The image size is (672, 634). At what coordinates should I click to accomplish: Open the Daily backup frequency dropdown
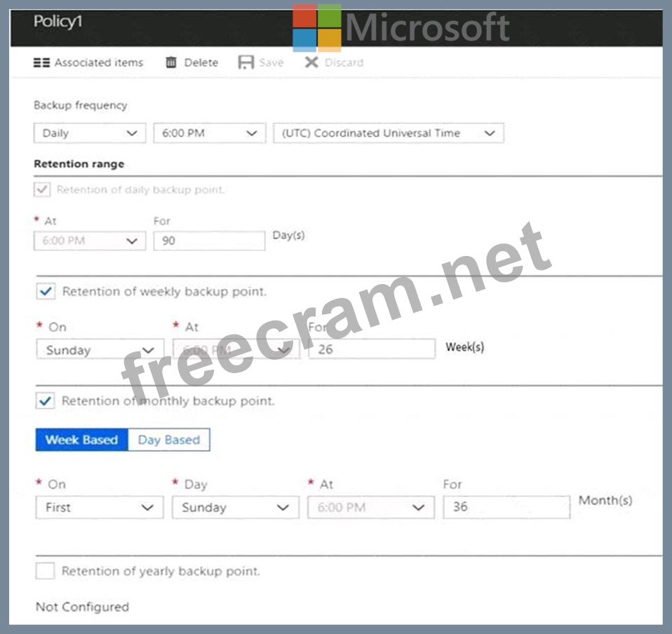pyautogui.click(x=89, y=133)
